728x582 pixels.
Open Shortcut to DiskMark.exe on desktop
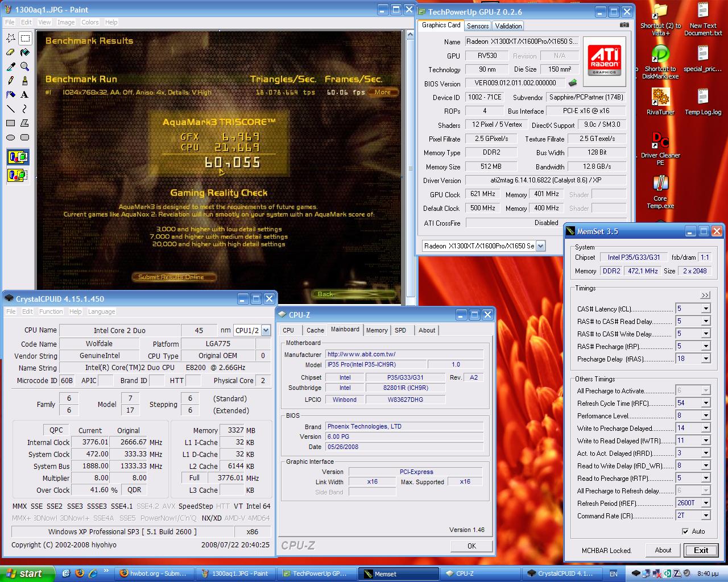(660, 61)
